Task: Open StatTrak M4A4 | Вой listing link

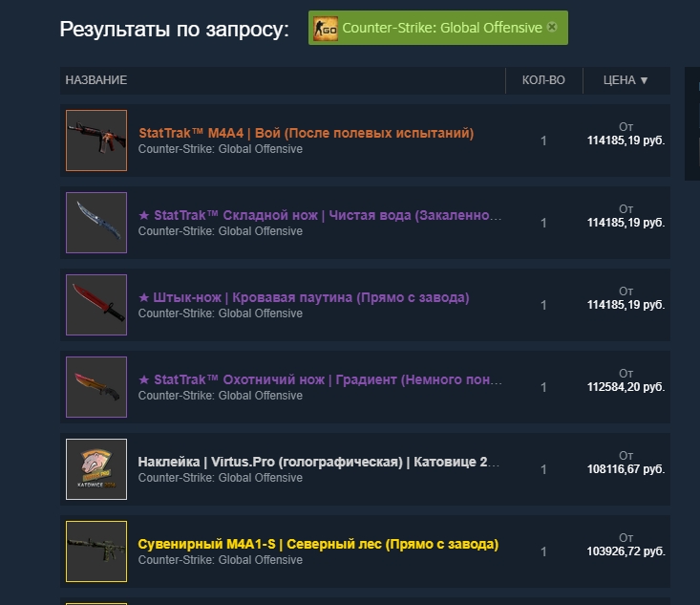Action: coord(307,133)
